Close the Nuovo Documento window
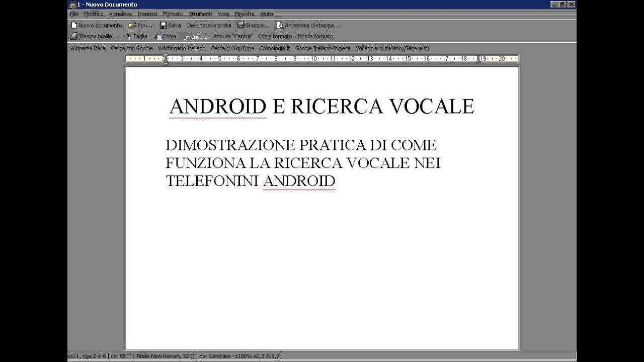Viewport: 644px width, 362px height. click(x=571, y=5)
